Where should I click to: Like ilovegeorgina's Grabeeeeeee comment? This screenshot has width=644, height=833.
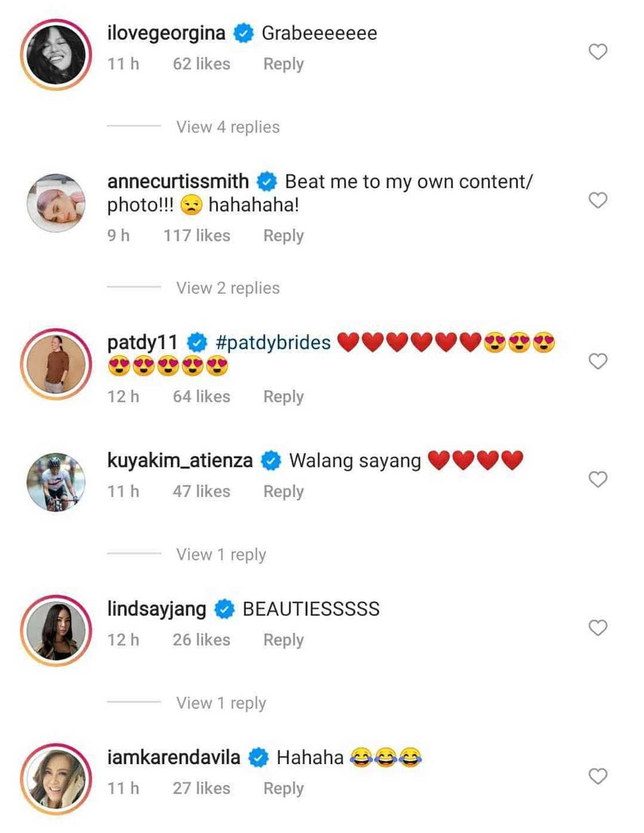tap(598, 52)
